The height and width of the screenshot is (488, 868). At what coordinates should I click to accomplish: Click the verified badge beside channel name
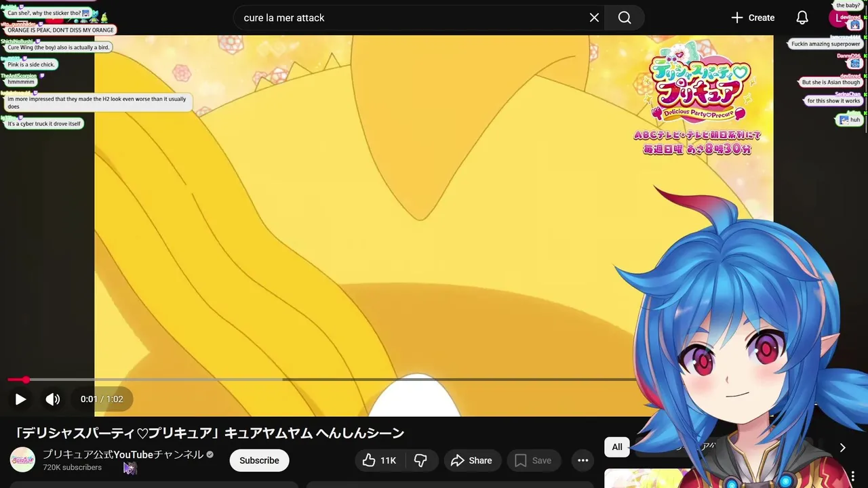(x=210, y=455)
